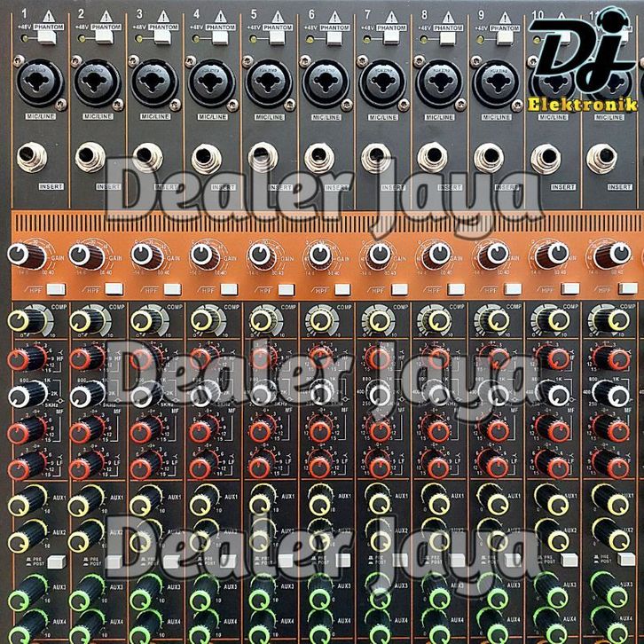
Task: Click channel 1 MIC/LINE combo input jack
Action: 41,82
